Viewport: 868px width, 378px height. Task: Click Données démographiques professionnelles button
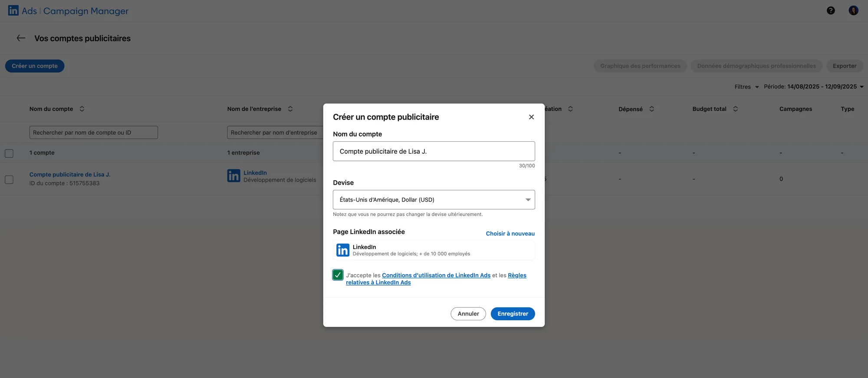pyautogui.click(x=756, y=66)
